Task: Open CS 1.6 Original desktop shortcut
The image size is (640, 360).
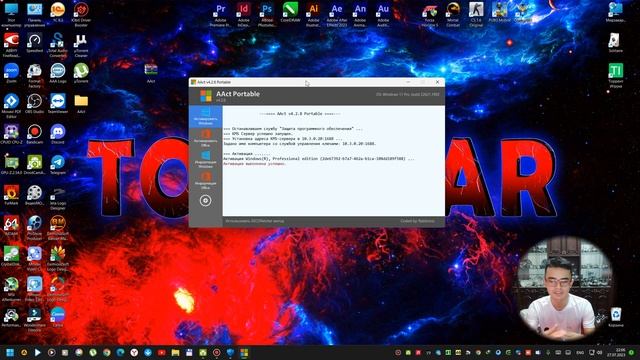Action: tap(476, 14)
